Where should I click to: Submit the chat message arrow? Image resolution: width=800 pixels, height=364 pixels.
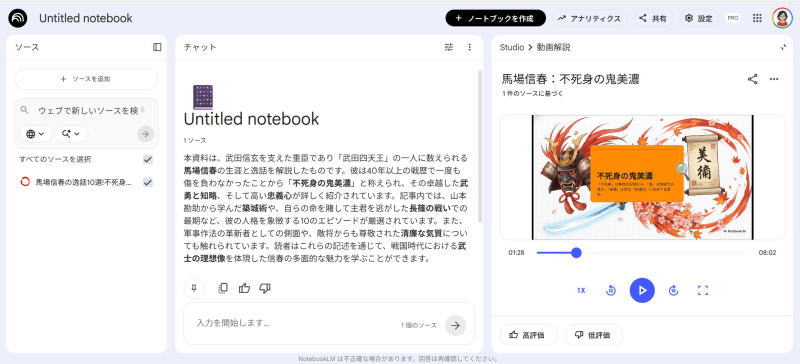click(455, 325)
